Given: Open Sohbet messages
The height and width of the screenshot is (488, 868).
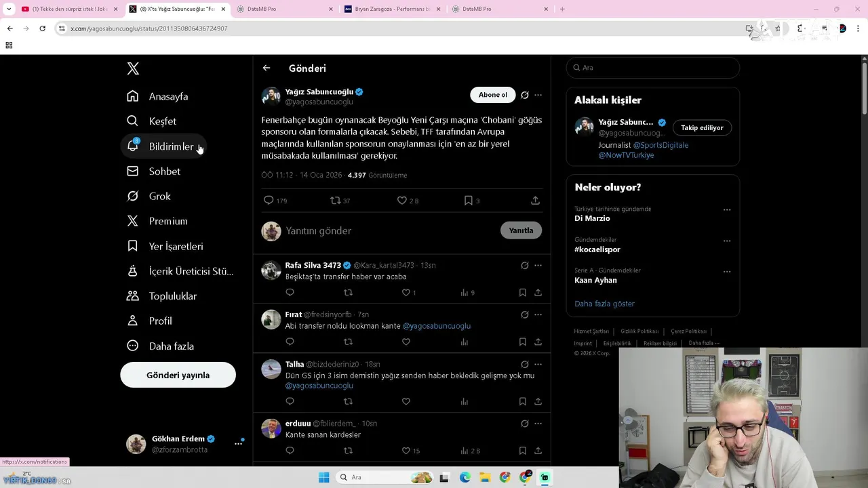Looking at the screenshot, I should coord(153,171).
